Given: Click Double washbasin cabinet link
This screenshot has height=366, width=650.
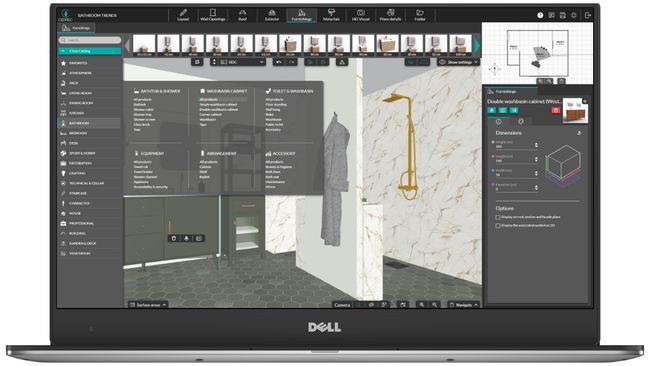Looking at the screenshot, I should tap(218, 109).
